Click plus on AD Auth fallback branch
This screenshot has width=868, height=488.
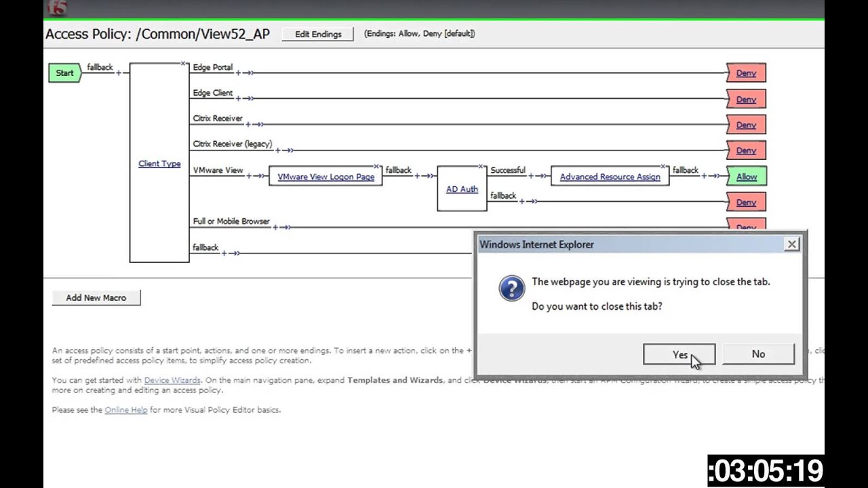[521, 201]
